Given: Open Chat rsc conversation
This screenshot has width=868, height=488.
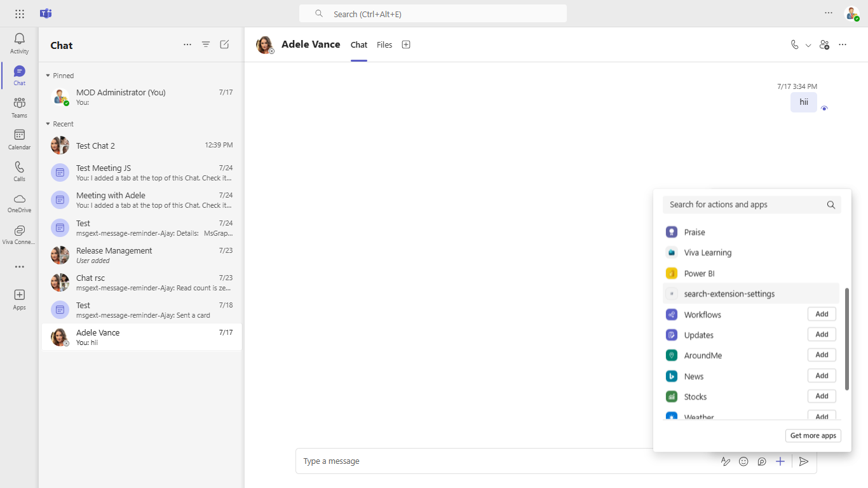Looking at the screenshot, I should coord(142,282).
